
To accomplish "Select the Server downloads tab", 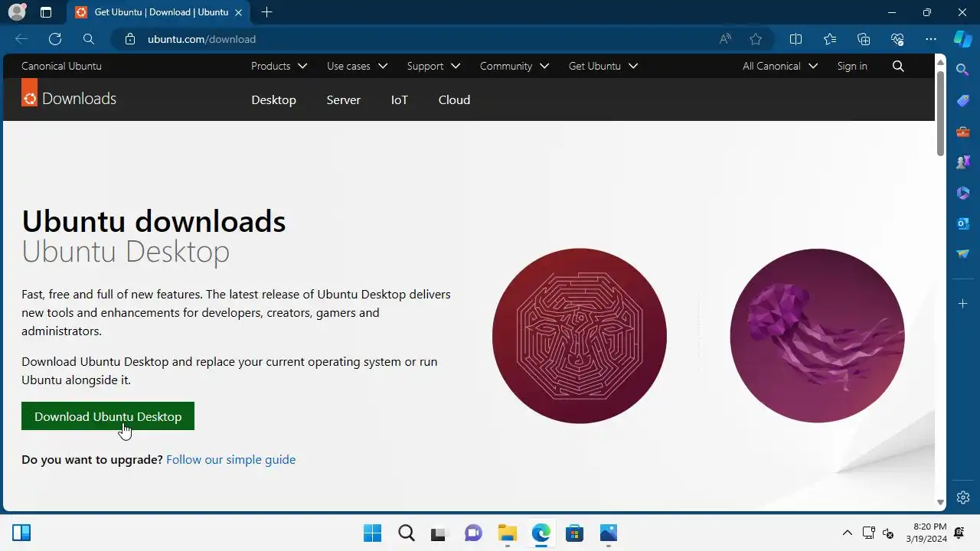I will click(343, 99).
